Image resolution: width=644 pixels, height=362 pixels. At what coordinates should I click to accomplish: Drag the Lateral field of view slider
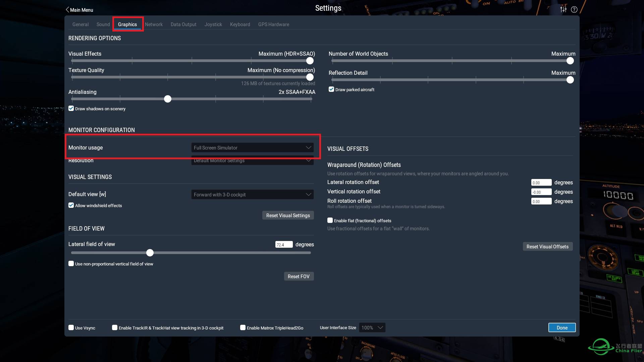[x=150, y=252]
